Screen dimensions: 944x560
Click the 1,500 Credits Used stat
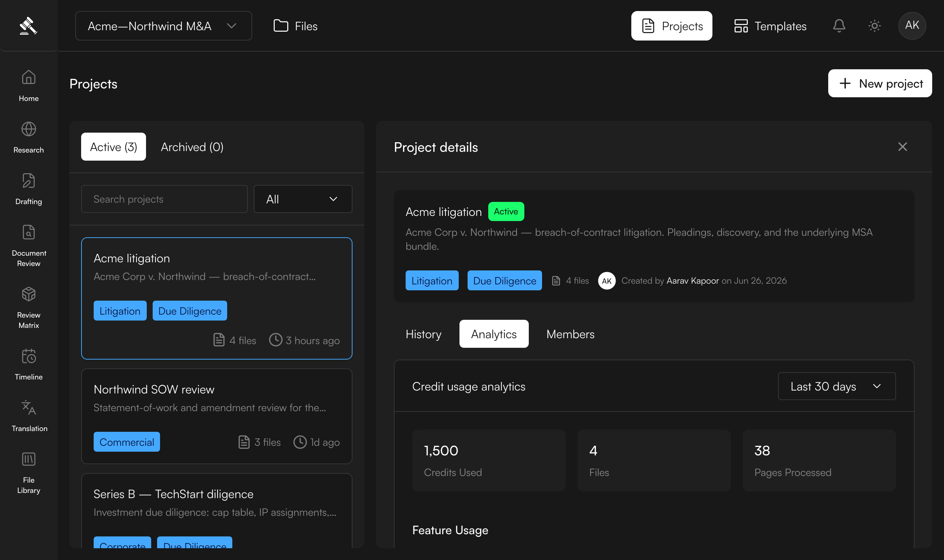(489, 461)
